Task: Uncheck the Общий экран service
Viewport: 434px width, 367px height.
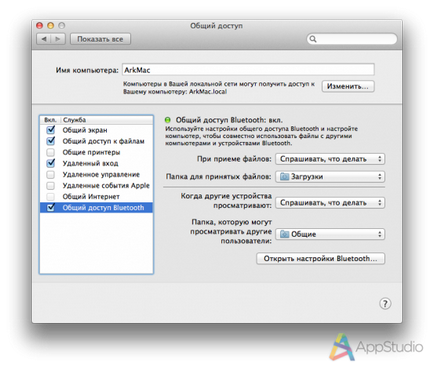Action: [51, 130]
